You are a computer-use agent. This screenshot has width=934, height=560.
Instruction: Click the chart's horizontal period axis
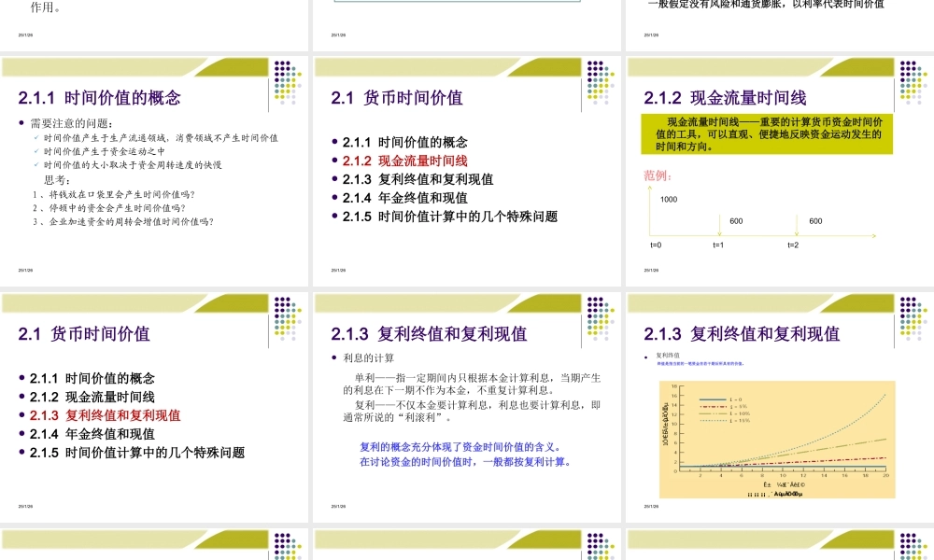[782, 471]
